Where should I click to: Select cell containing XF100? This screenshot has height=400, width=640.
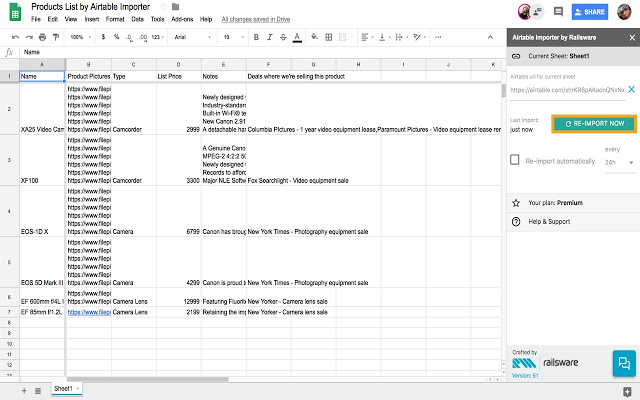pos(42,160)
